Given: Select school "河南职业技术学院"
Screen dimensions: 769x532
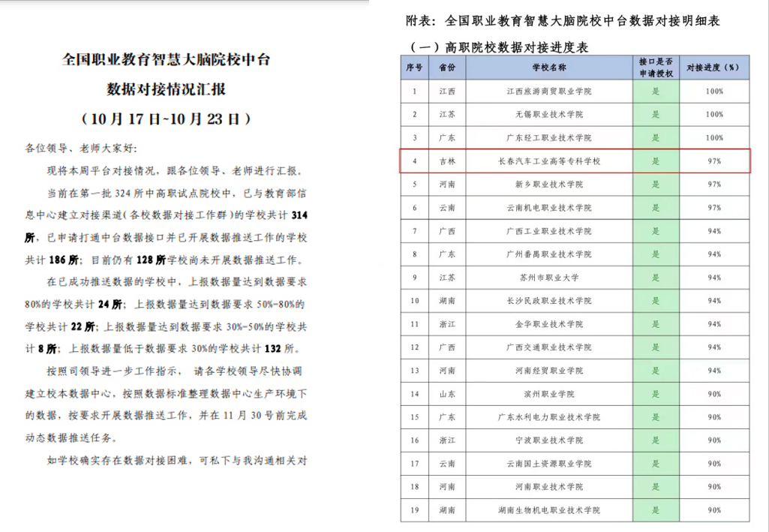Looking at the screenshot, I should (549, 487).
